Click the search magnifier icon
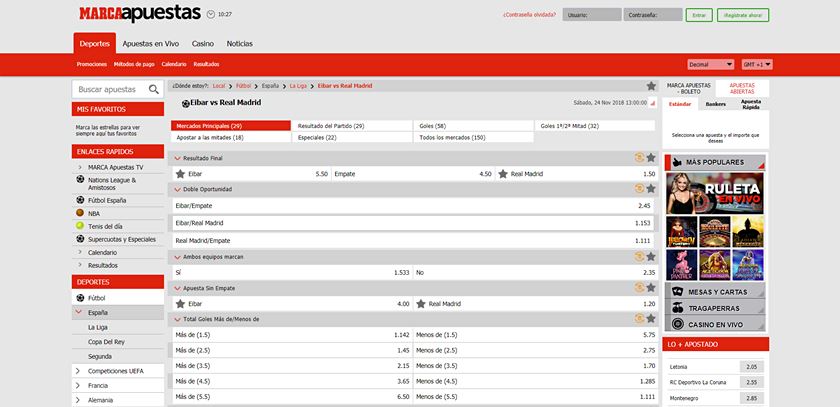Screen dimensions: 840x407 (154, 89)
